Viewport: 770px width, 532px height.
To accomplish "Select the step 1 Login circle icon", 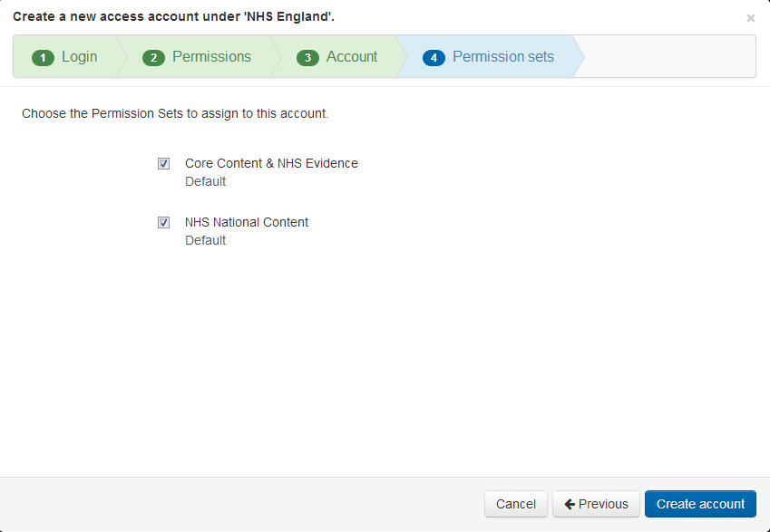I will [x=43, y=56].
